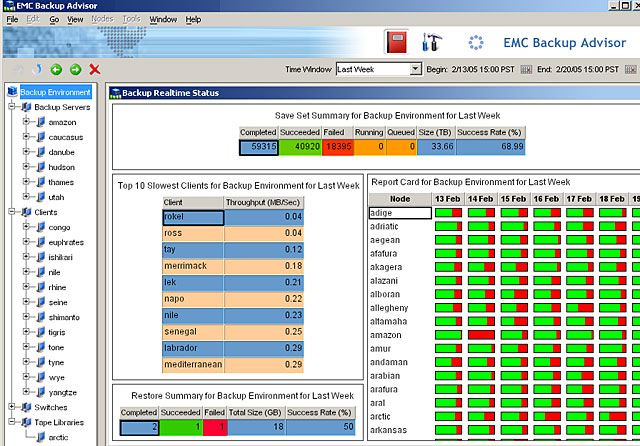Image resolution: width=640 pixels, height=446 pixels.
Task: Open the File menu
Action: click(x=12, y=19)
